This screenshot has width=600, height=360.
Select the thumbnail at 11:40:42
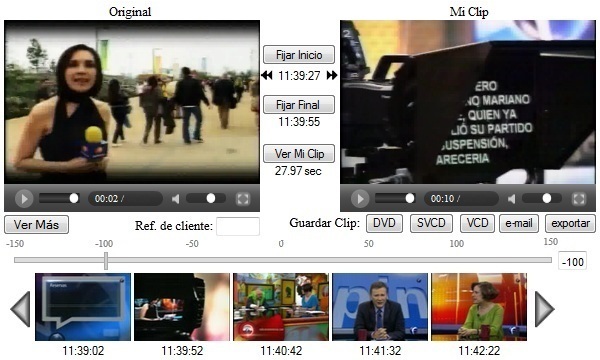point(281,307)
